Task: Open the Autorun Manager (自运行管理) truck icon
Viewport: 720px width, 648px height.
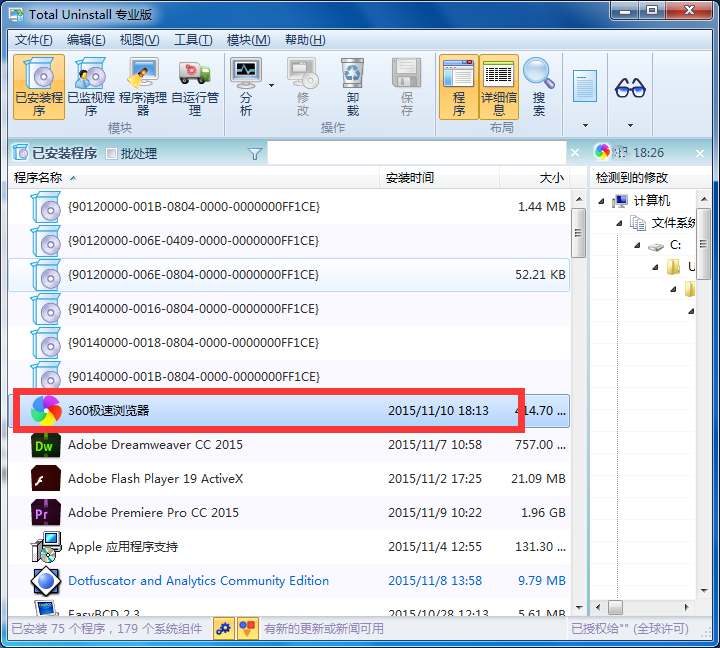Action: tap(196, 86)
